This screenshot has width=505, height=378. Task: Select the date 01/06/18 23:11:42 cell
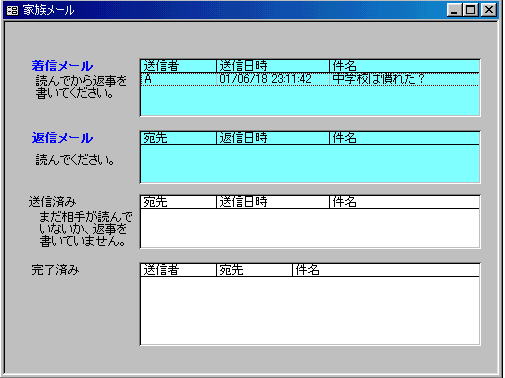pyautogui.click(x=273, y=79)
